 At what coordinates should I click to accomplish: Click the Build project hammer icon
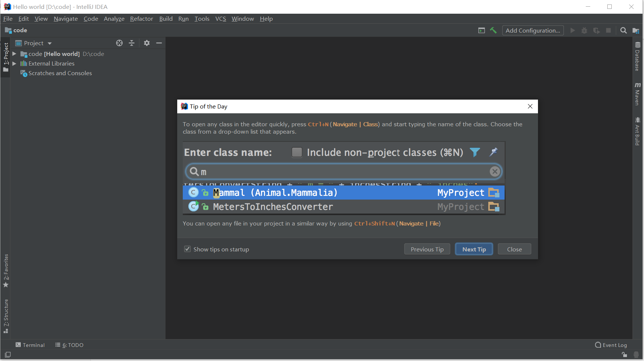[493, 30]
